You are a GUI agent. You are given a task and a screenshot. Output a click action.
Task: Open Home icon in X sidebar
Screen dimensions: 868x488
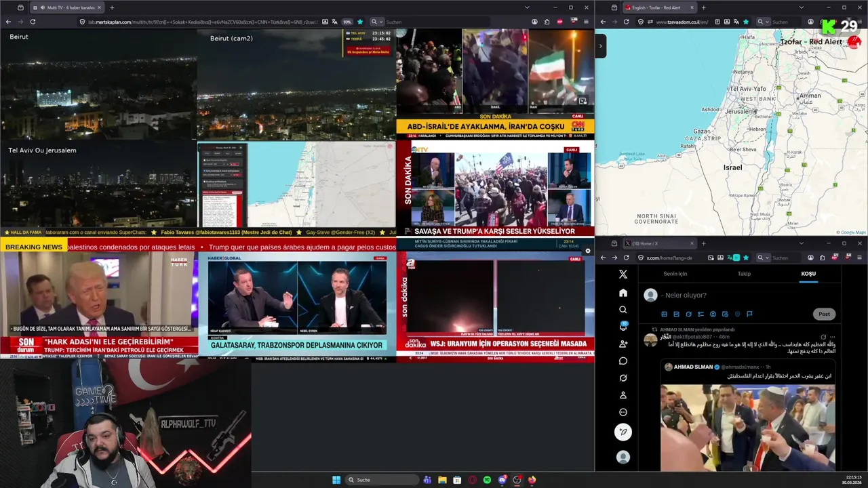[x=623, y=293]
